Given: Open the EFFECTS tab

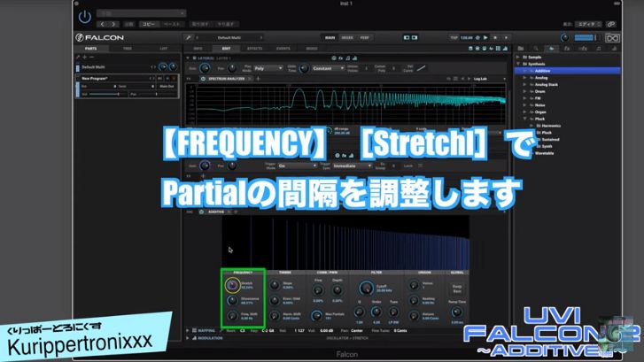Looking at the screenshot, I should (254, 49).
